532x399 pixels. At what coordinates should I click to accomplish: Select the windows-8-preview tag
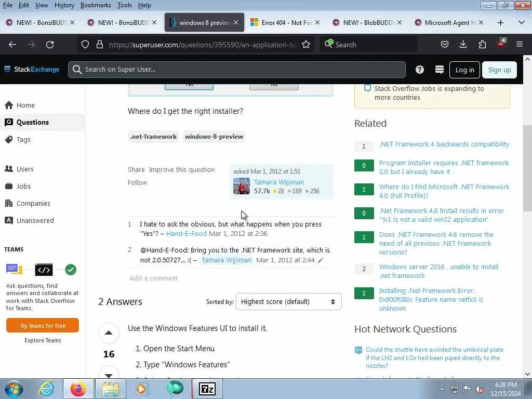[214, 137]
